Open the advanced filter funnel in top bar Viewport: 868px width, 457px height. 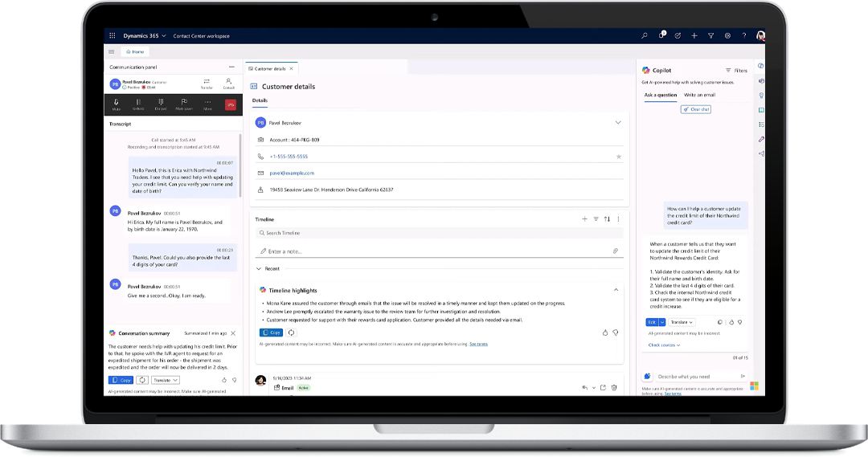click(710, 35)
